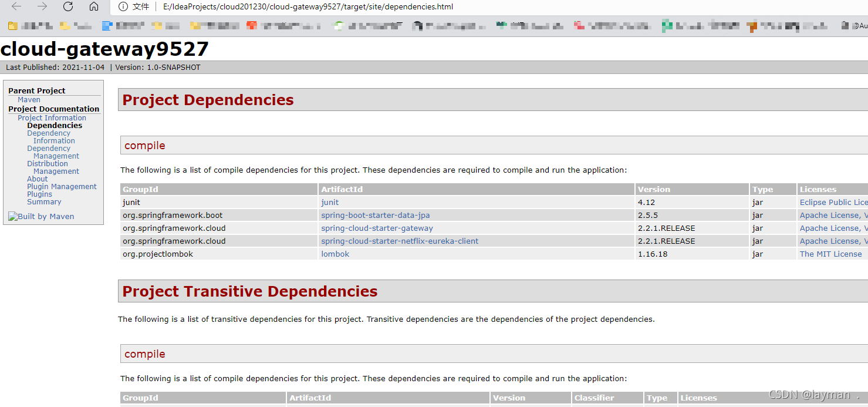Reload the page with the refresh icon
The image size is (868, 407).
[x=68, y=6]
